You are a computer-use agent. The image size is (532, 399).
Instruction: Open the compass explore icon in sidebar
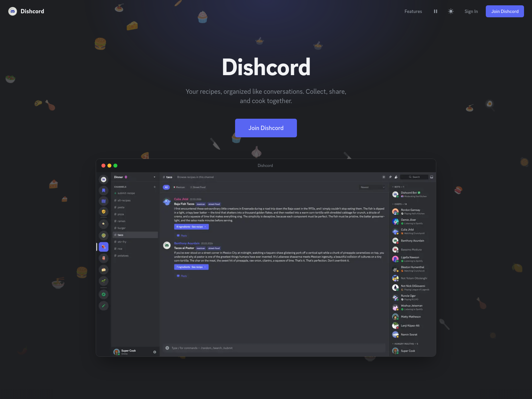point(103,295)
